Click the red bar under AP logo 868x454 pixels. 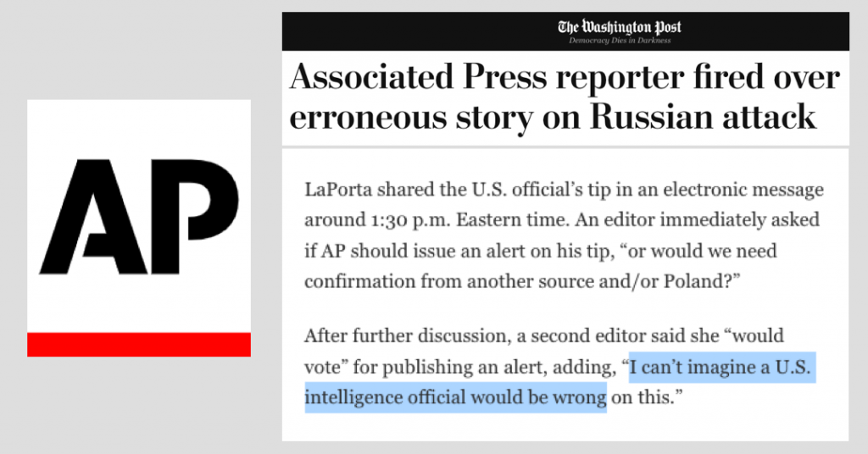pos(139,344)
